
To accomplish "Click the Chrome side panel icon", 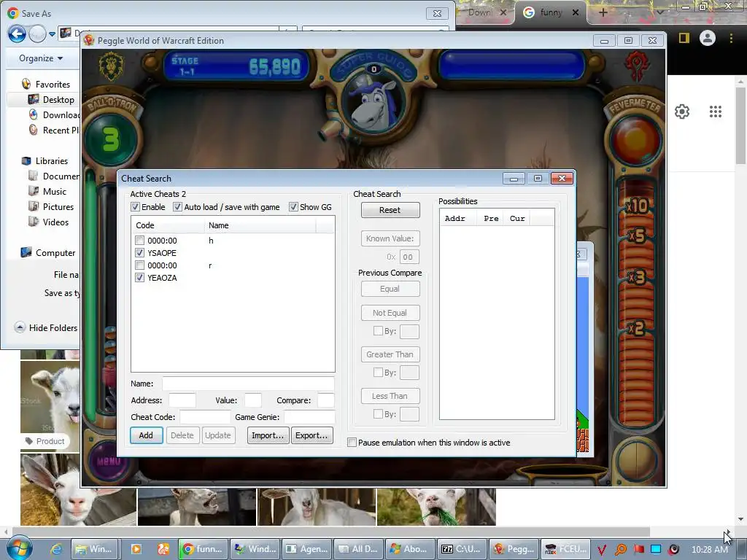I will click(684, 38).
